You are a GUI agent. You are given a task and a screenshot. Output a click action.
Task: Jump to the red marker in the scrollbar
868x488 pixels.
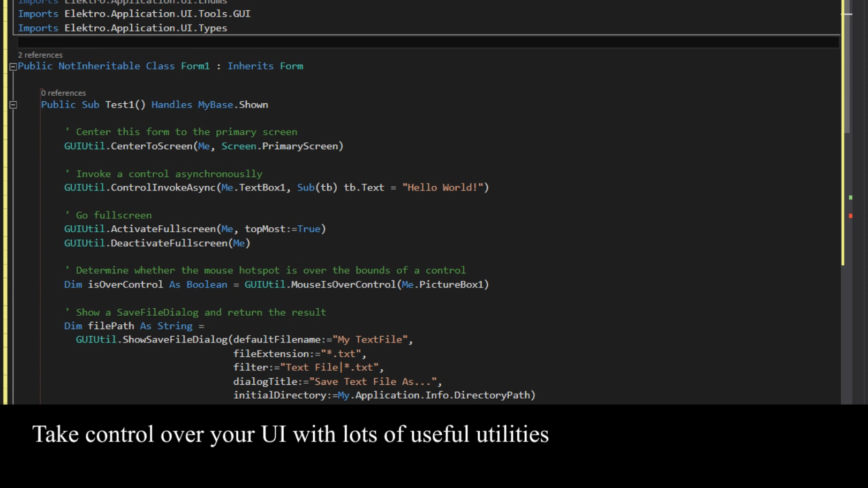tap(850, 216)
